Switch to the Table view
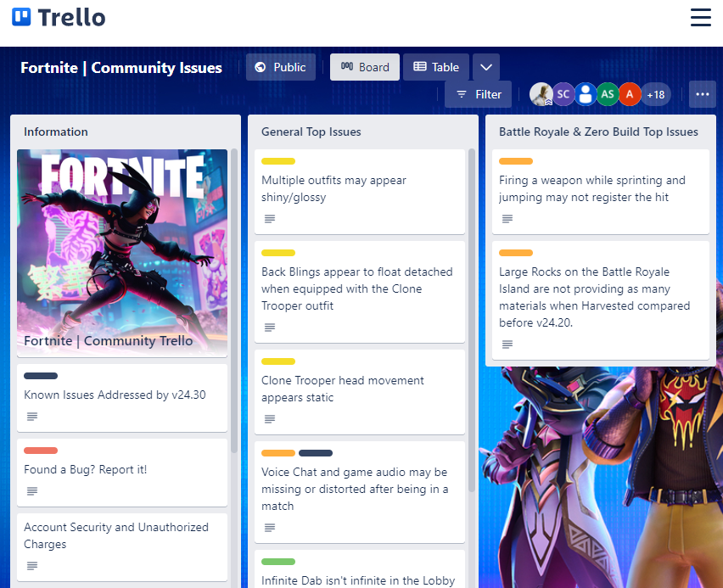723x588 pixels. [x=436, y=67]
